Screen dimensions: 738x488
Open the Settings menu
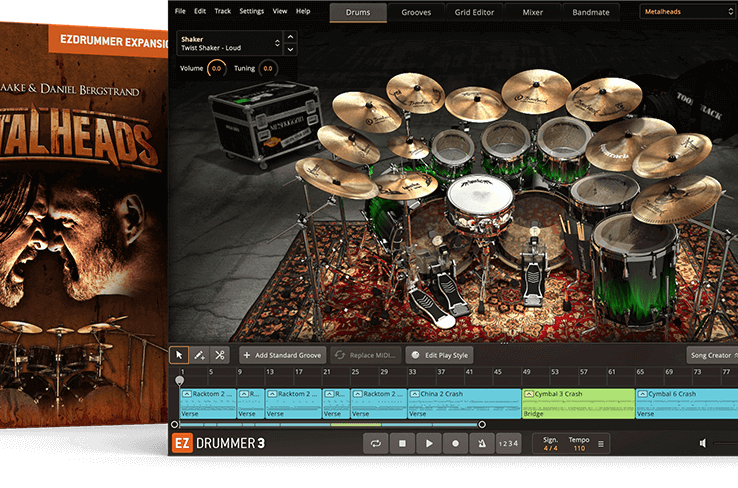point(251,11)
